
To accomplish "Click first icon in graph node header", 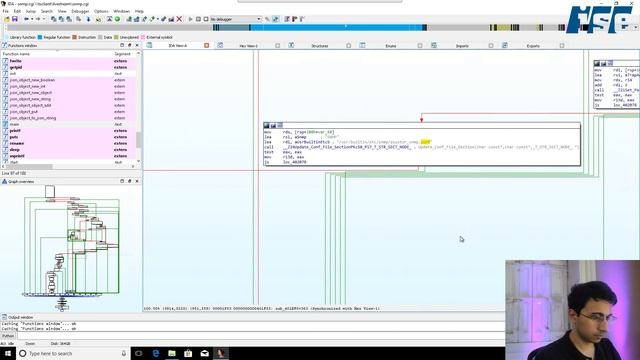I will (267, 126).
